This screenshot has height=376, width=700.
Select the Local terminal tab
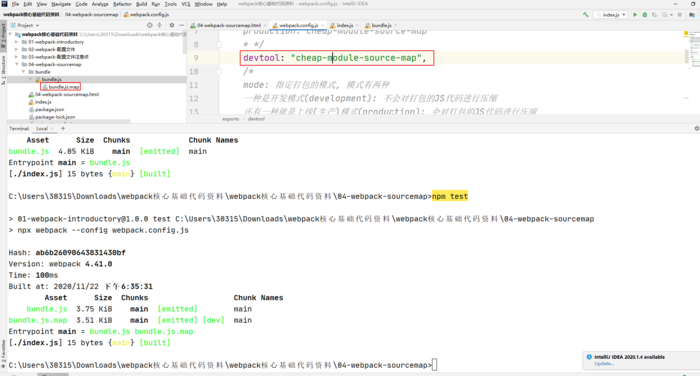click(x=42, y=129)
